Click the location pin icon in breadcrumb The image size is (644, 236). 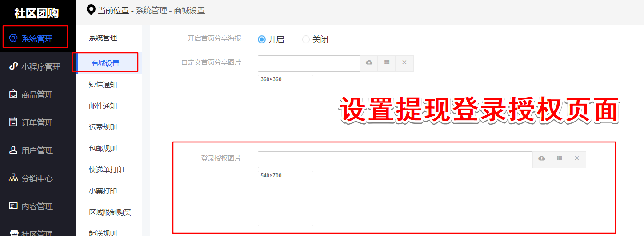pyautogui.click(x=91, y=10)
